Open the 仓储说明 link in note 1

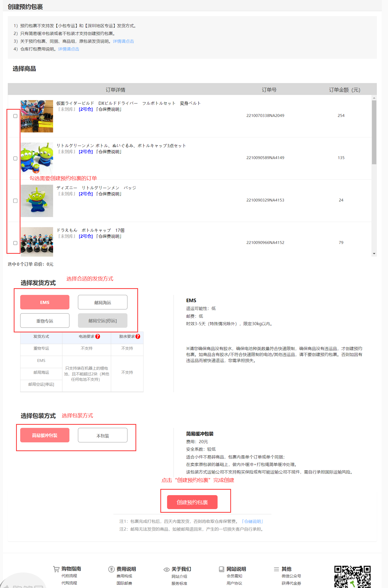coord(252,521)
